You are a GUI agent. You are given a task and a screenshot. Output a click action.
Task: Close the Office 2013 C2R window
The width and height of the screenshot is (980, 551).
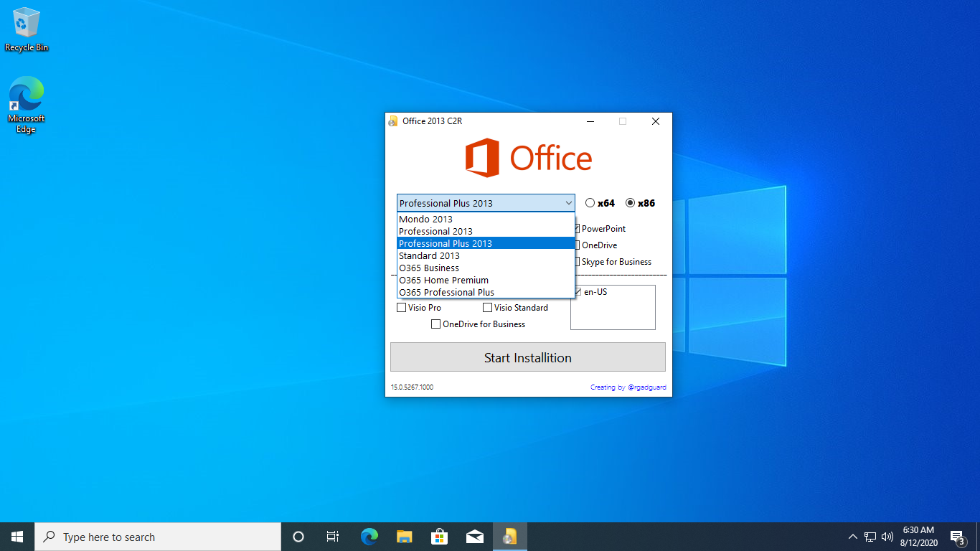(656, 121)
